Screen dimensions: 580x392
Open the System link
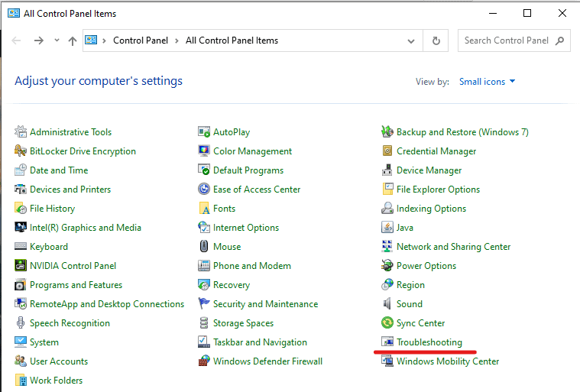pyautogui.click(x=44, y=342)
